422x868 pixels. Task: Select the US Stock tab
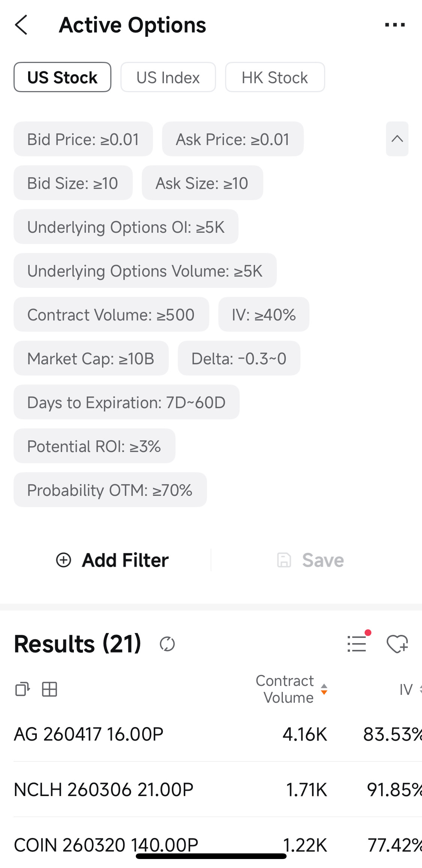pos(62,77)
